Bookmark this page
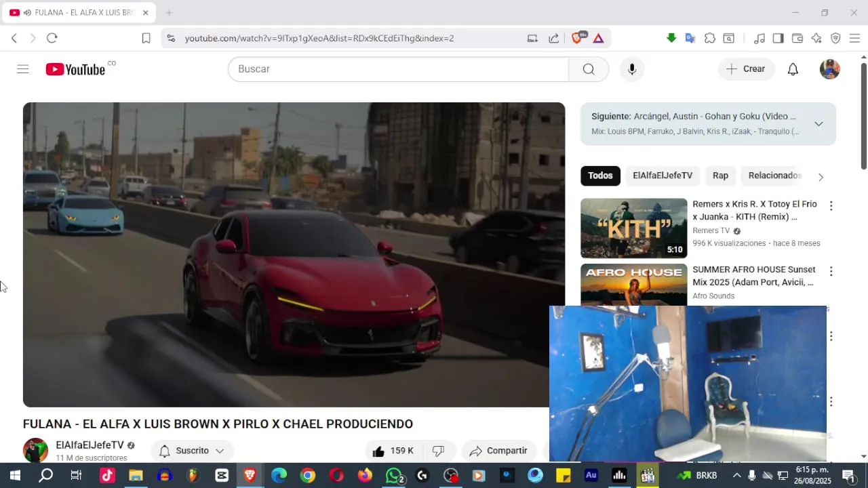The image size is (868, 488). click(x=146, y=38)
